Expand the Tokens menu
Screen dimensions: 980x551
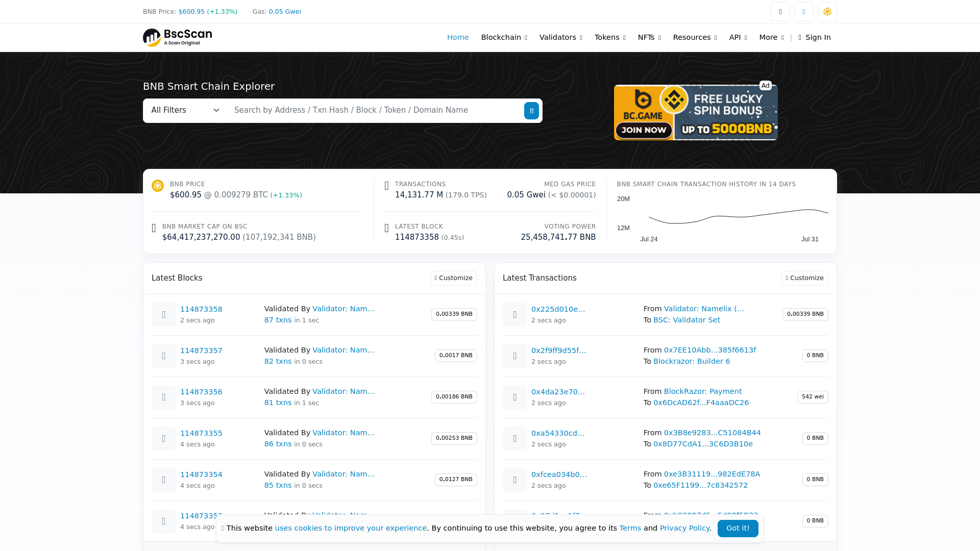(610, 37)
